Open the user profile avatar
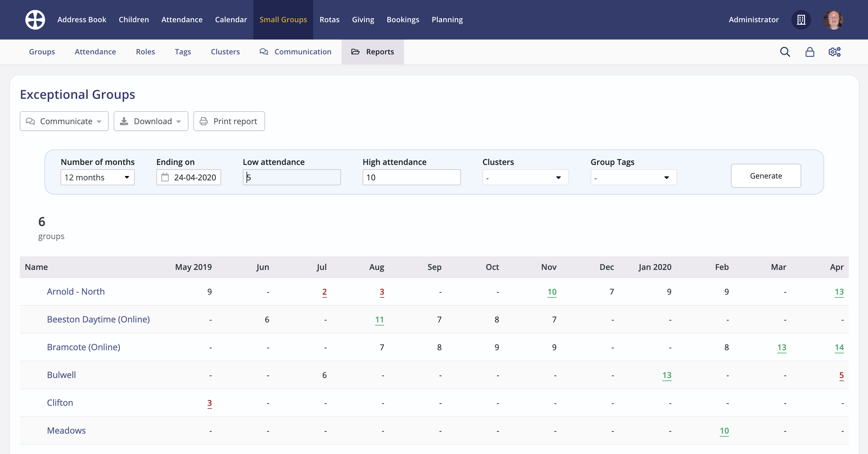This screenshot has width=868, height=454. click(x=833, y=19)
